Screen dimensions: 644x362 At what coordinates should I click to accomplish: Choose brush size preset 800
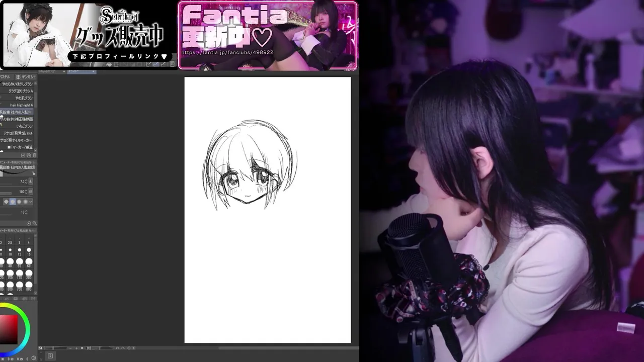(29, 287)
